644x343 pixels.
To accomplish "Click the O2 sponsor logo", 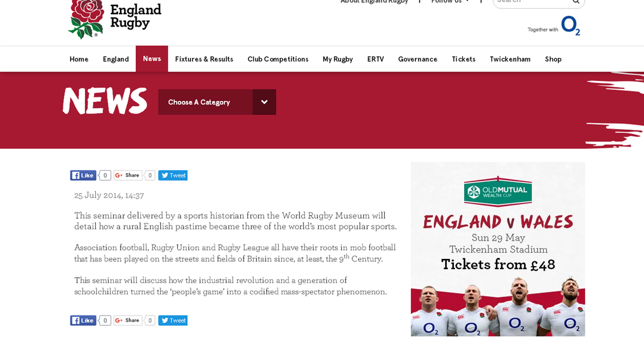I will [571, 25].
